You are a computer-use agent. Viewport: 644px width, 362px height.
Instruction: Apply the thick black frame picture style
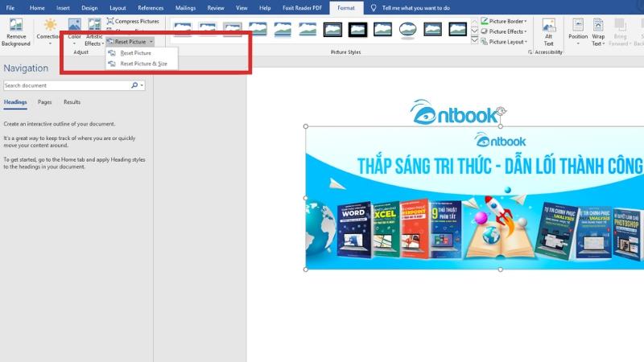click(357, 30)
